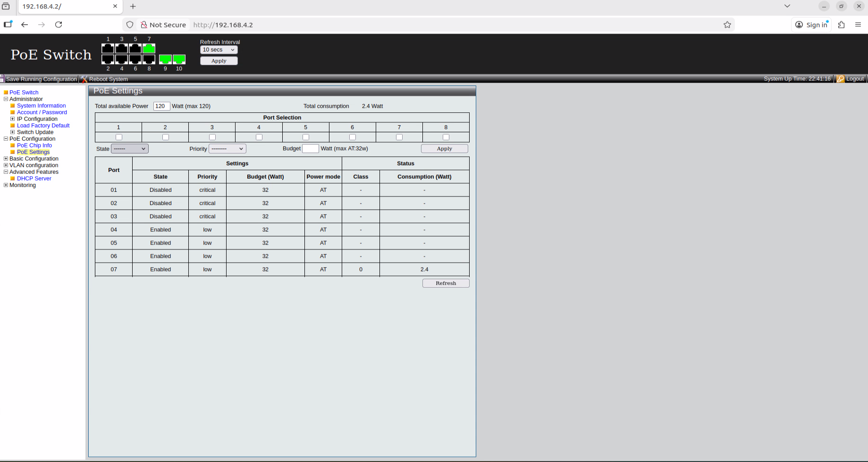Click the port 1 icon in header
The width and height of the screenshot is (868, 462).
pos(108,49)
